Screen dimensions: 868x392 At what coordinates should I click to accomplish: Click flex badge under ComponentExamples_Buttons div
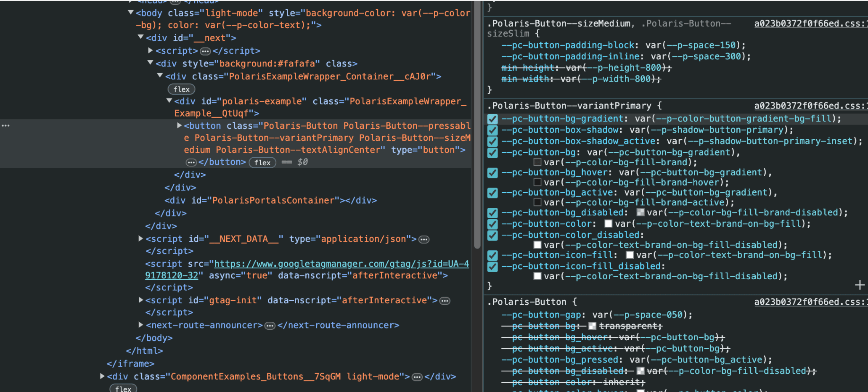point(123,389)
